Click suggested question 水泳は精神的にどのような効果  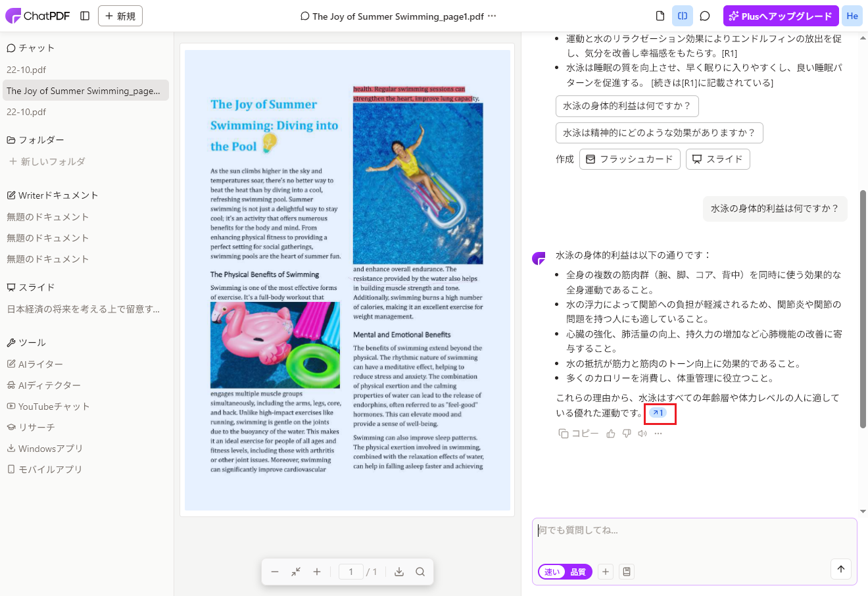(659, 133)
